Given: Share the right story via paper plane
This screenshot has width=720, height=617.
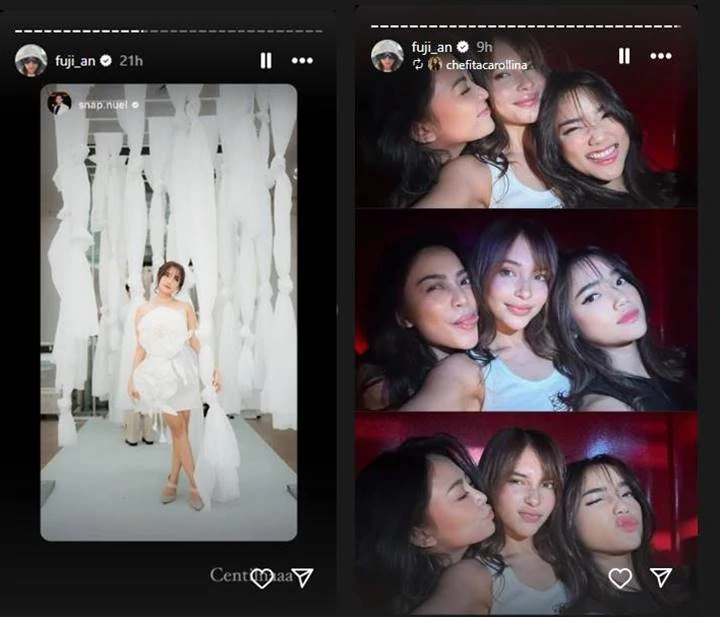Looking at the screenshot, I should 661,578.
